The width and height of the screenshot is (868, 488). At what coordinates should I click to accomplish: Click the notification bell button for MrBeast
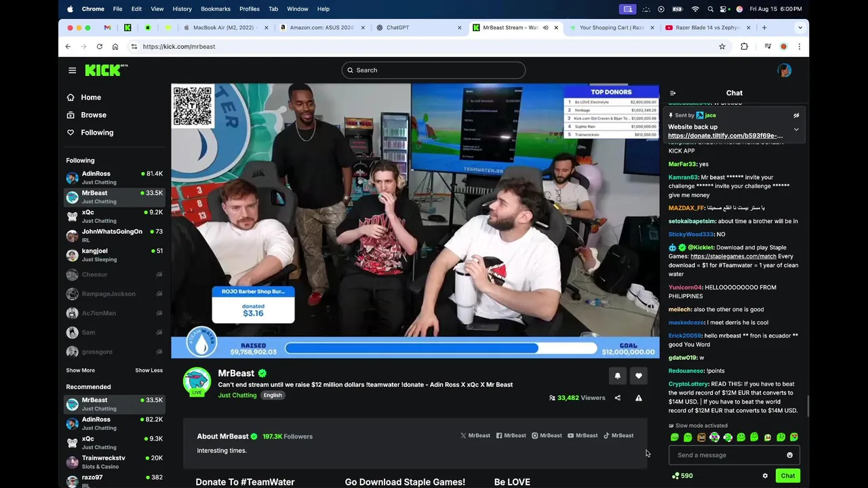617,375
